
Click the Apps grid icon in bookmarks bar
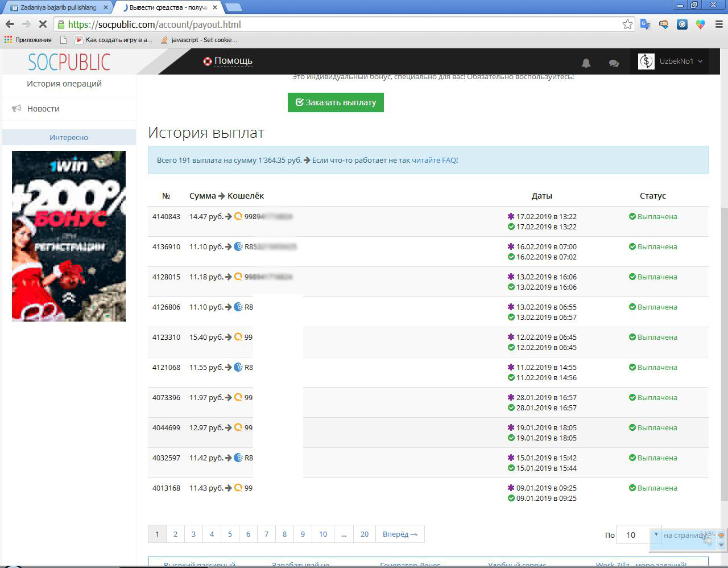[x=8, y=40]
